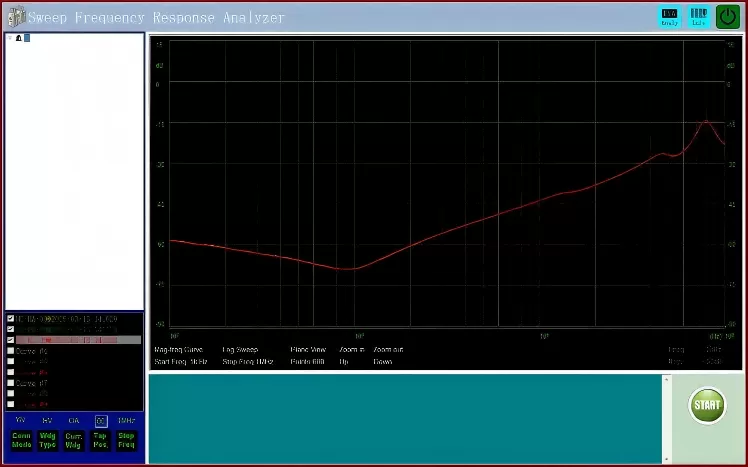Click the Tap Pos. button
The width and height of the screenshot is (748, 467).
pos(100,440)
